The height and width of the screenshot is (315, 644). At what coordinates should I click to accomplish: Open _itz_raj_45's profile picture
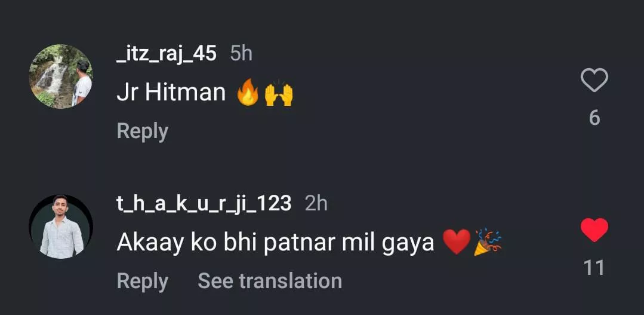click(61, 77)
